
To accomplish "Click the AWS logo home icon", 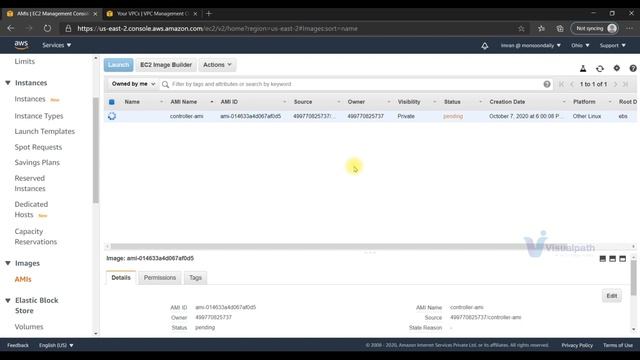I will 21,45.
